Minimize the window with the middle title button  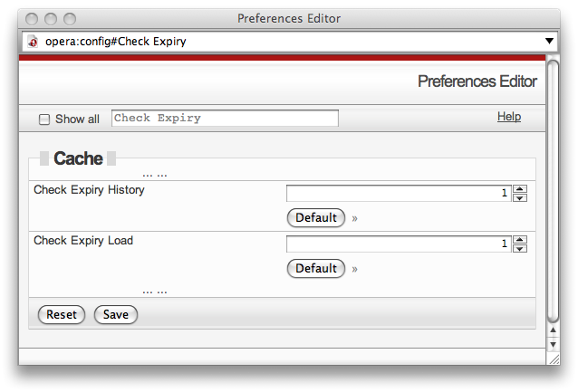(x=51, y=19)
